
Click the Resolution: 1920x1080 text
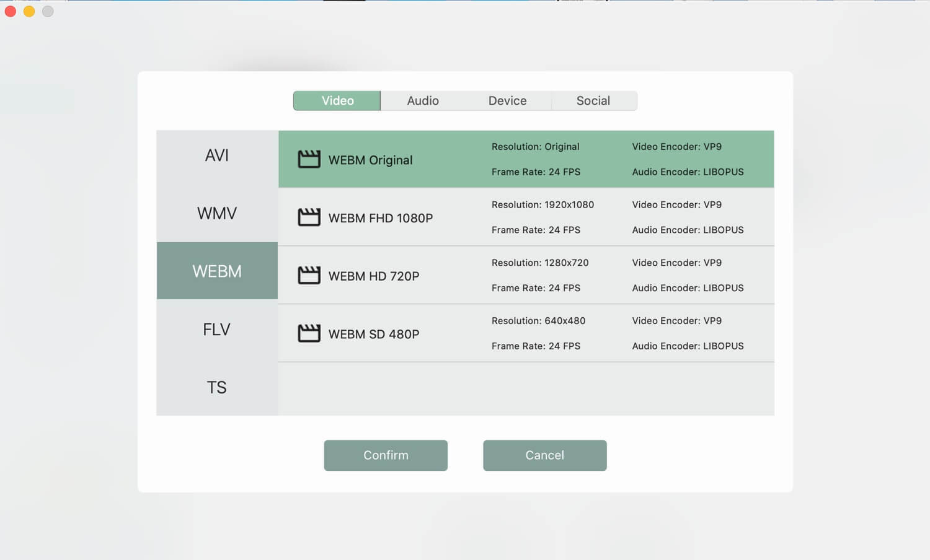click(542, 204)
